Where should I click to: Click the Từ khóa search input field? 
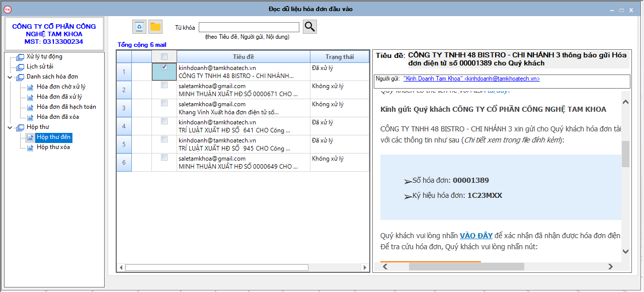249,27
